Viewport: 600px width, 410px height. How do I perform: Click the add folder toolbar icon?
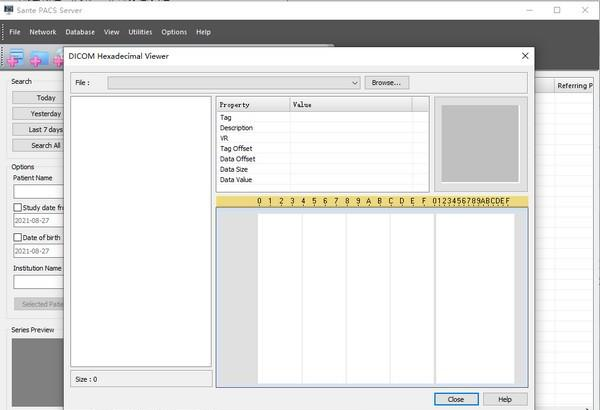coord(39,59)
